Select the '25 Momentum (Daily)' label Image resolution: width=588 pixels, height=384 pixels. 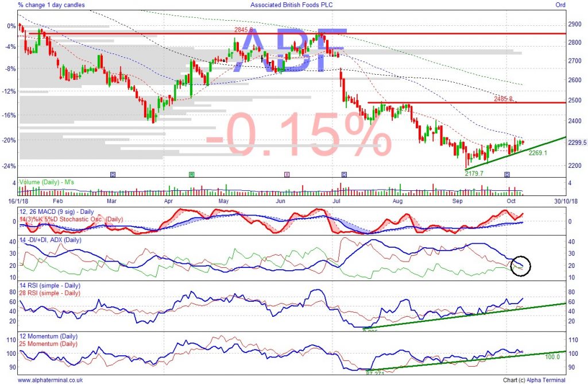pyautogui.click(x=48, y=343)
